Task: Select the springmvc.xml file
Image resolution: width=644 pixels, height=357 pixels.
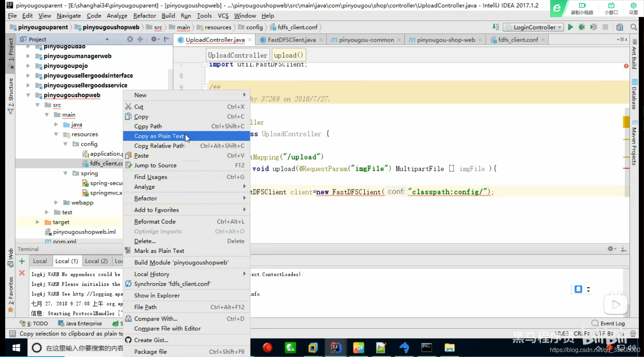Action: pos(102,193)
